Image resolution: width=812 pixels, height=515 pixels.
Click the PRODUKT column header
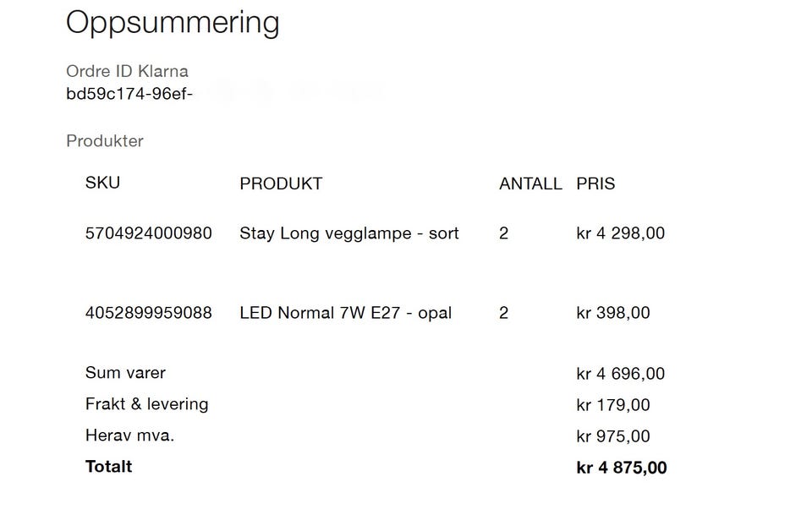pyautogui.click(x=281, y=184)
